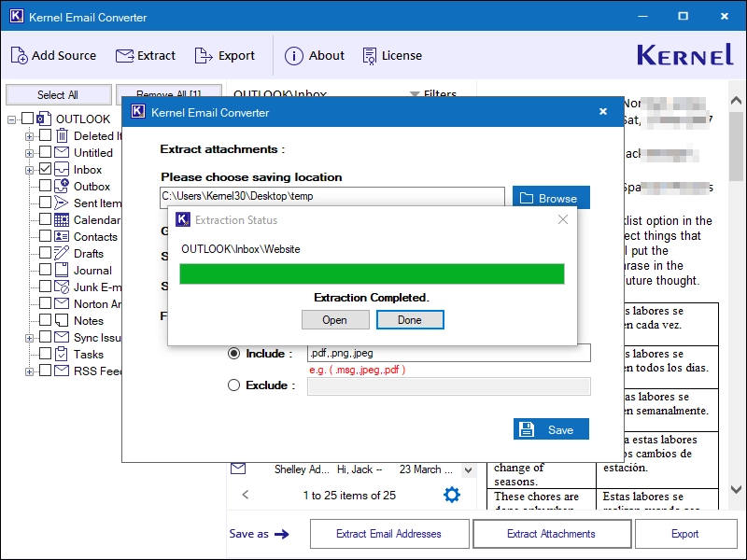Click the saving location path field
This screenshot has width=747, height=560.
pos(332,196)
